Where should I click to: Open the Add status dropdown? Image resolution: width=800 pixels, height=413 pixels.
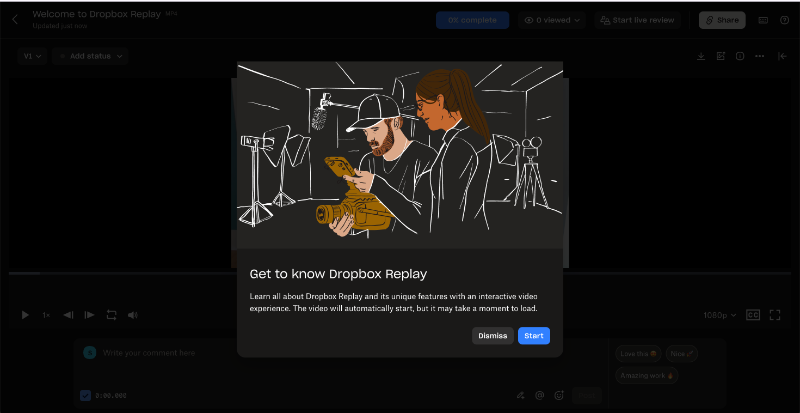(x=90, y=56)
